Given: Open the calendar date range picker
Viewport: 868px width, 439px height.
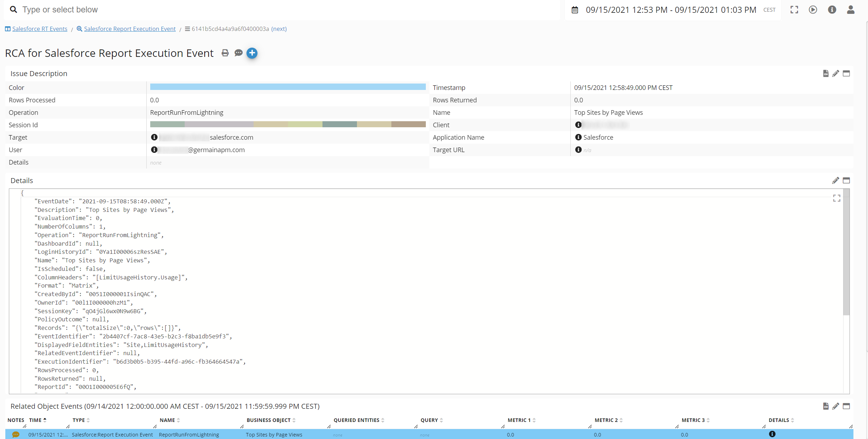Looking at the screenshot, I should [575, 10].
